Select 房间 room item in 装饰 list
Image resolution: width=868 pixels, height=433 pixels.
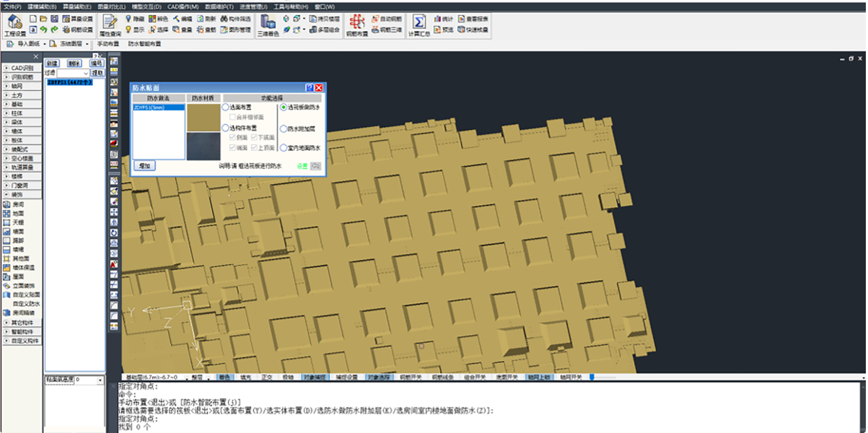click(13, 205)
